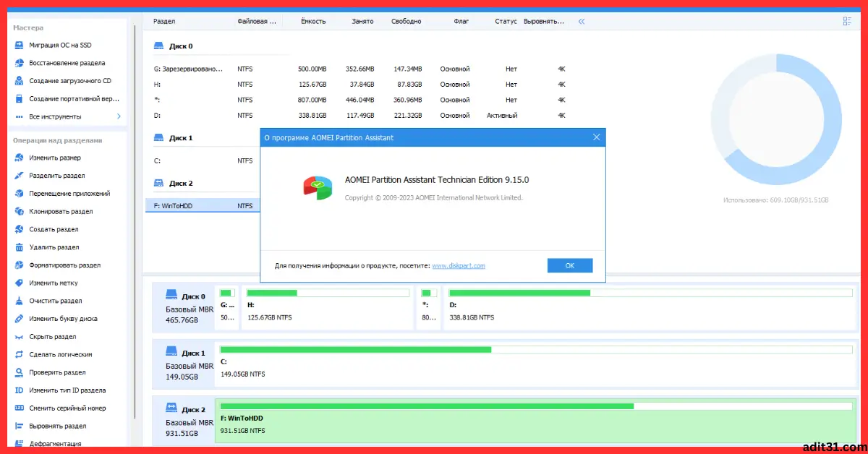Select the F: WinToHDD partition row
The width and height of the screenshot is (868, 454).
203,206
